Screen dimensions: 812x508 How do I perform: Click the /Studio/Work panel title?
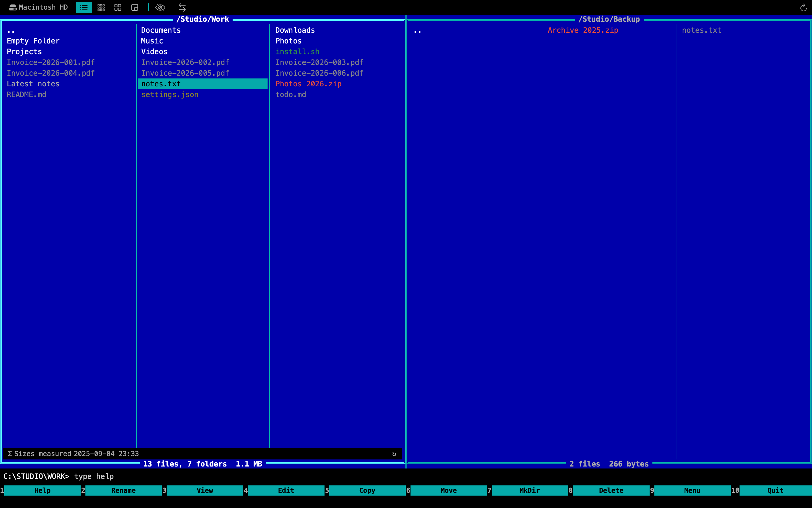pos(203,19)
